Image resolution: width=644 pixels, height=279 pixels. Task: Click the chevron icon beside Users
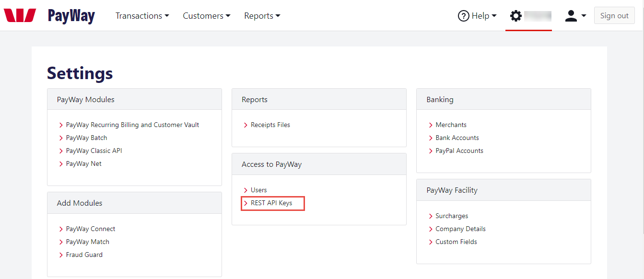click(246, 190)
